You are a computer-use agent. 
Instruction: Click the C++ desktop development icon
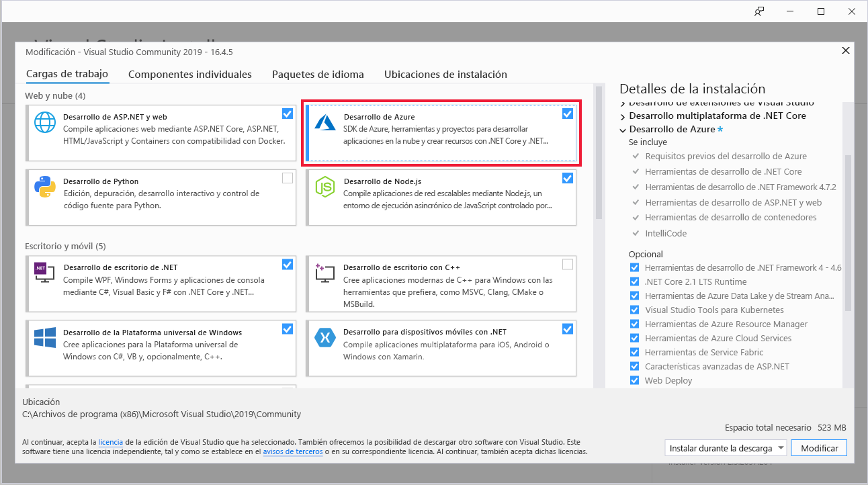pyautogui.click(x=325, y=273)
